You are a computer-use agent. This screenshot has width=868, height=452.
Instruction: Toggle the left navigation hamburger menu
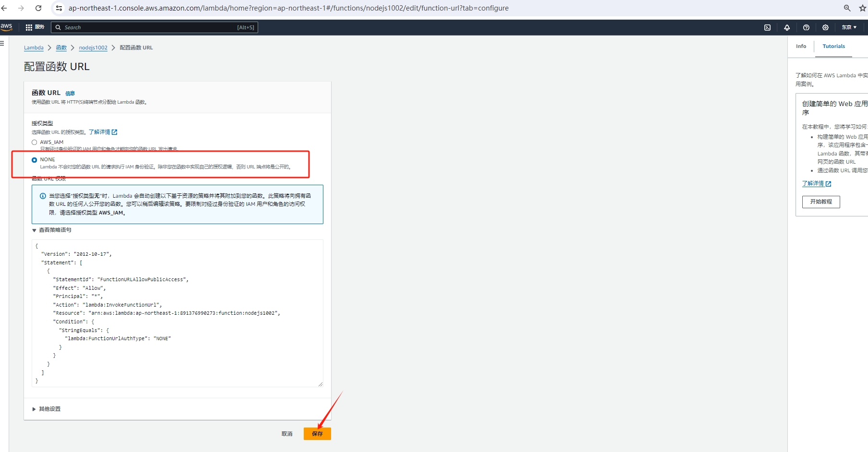click(2, 43)
